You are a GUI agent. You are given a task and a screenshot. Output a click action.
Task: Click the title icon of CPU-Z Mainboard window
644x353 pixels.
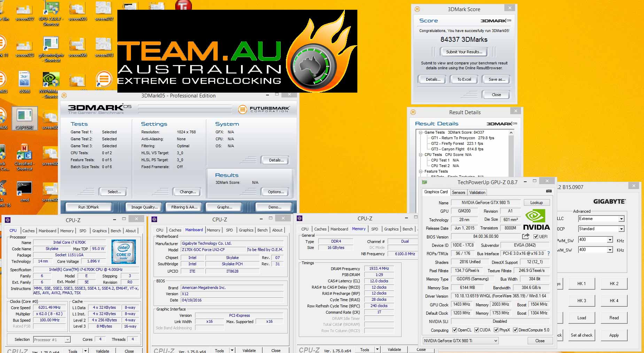pyautogui.click(x=155, y=219)
